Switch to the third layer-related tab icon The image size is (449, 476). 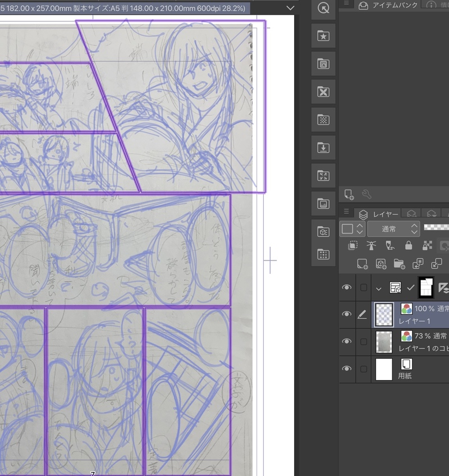tap(432, 214)
